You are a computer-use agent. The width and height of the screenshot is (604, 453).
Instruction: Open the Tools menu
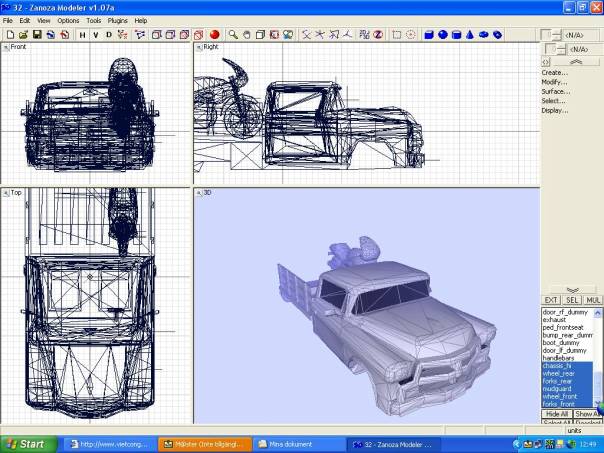tap(93, 20)
